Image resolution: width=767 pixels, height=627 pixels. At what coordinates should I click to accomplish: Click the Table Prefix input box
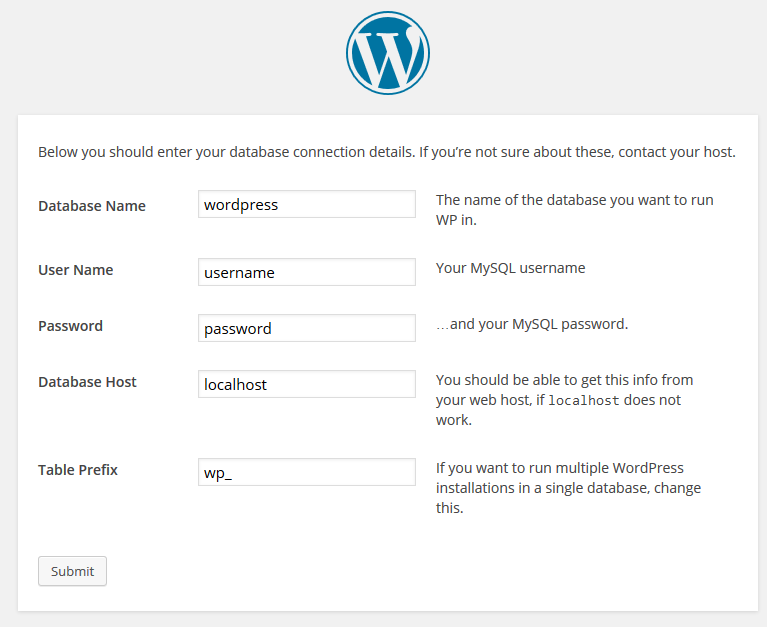tap(307, 472)
